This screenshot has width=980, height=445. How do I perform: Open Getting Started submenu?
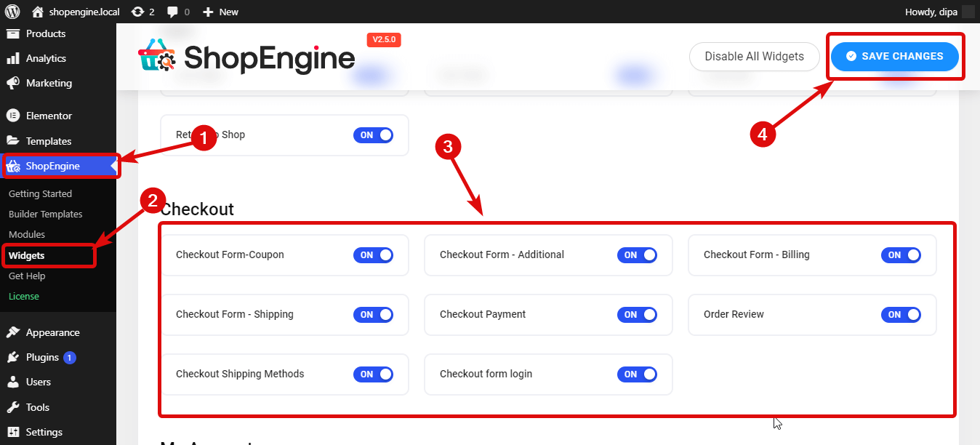point(40,194)
